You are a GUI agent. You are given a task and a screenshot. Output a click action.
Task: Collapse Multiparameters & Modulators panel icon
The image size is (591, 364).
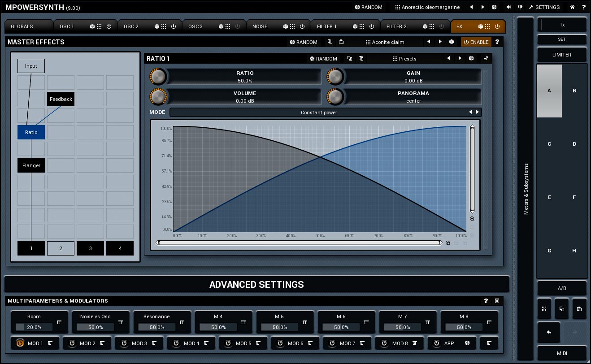pos(497,301)
